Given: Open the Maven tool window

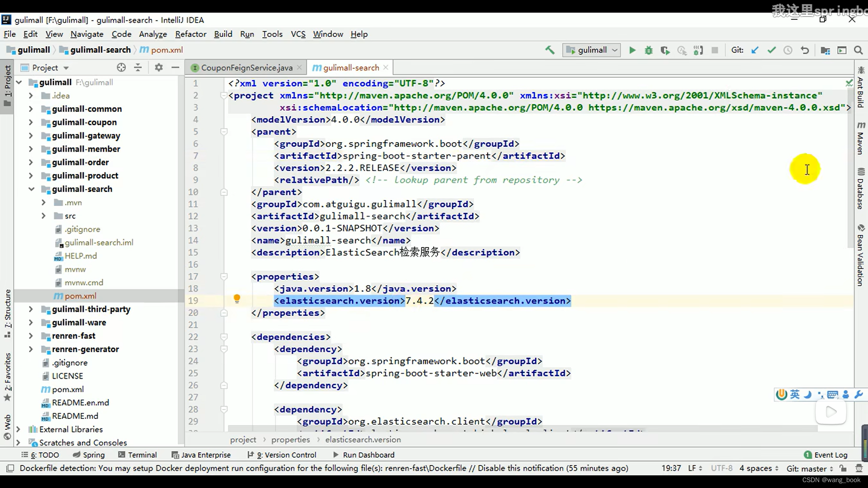Looking at the screenshot, I should tap(861, 139).
